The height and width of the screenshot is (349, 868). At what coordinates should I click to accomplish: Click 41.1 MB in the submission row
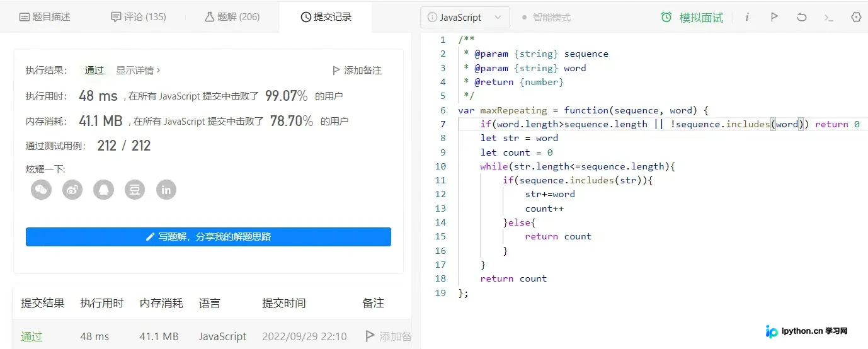pos(159,336)
